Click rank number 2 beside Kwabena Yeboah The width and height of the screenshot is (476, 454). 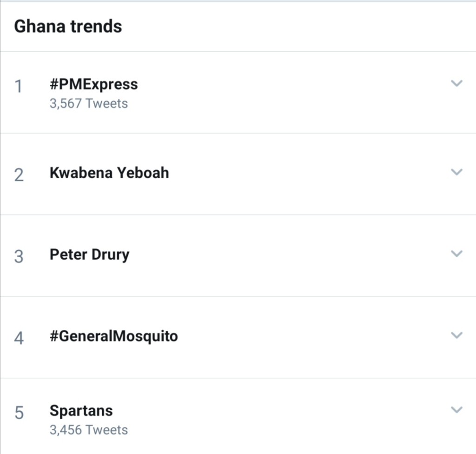[19, 175]
